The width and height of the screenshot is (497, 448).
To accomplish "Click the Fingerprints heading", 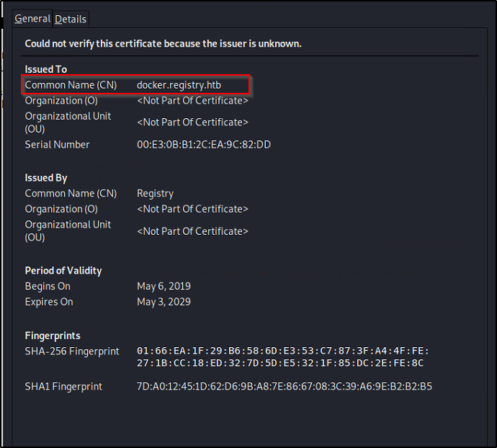I will click(53, 336).
